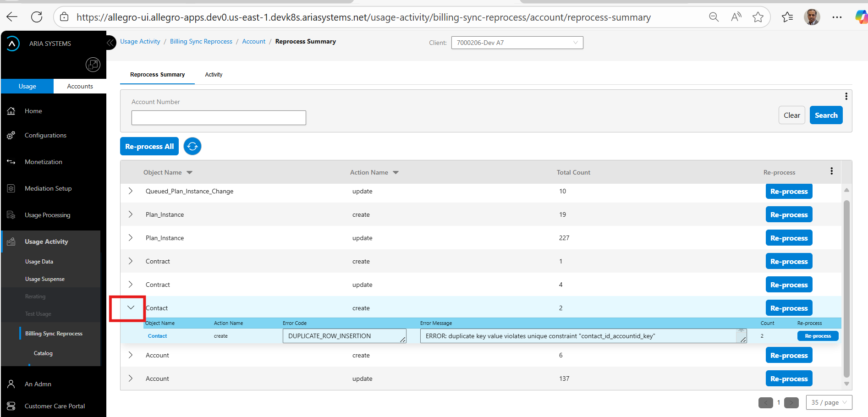This screenshot has height=417, width=868.
Task: Open the search panel's three-dot options menu
Action: tap(846, 96)
